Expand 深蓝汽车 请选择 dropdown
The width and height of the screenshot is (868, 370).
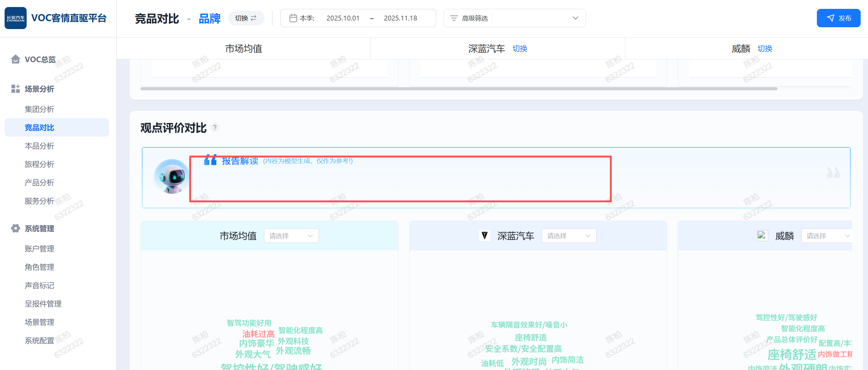pos(569,236)
